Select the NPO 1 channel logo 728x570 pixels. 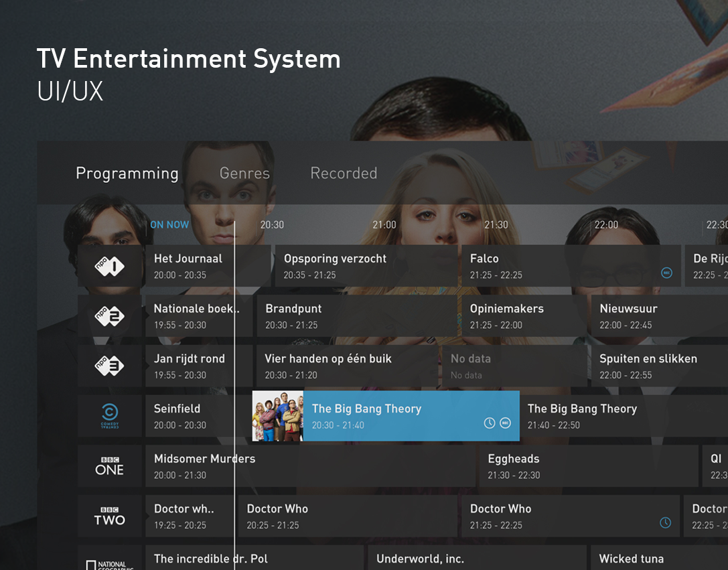pyautogui.click(x=110, y=266)
